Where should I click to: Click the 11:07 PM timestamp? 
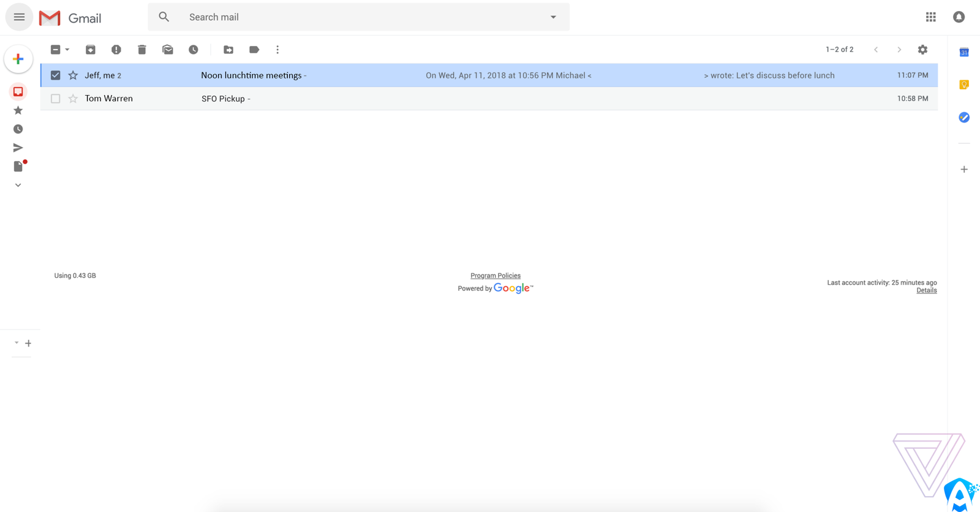point(913,75)
